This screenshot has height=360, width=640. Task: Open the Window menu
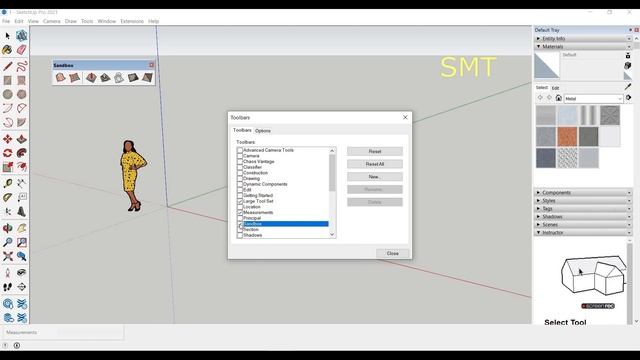pyautogui.click(x=107, y=21)
